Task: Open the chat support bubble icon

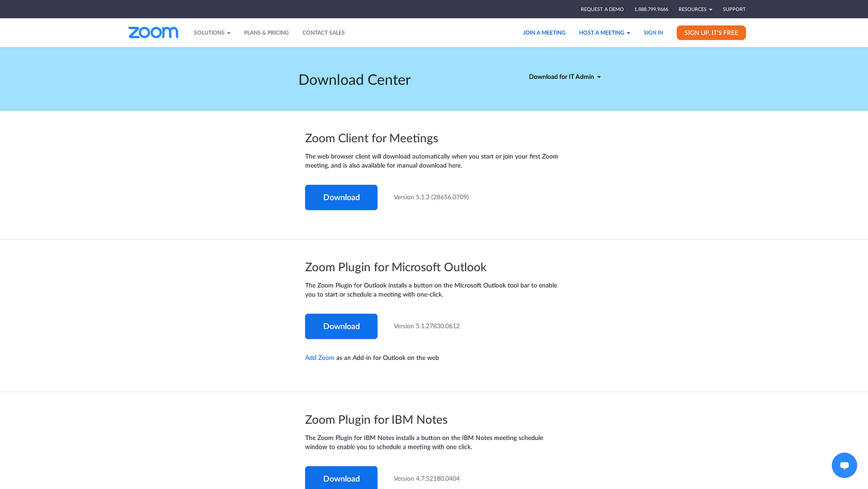Action: 844,465
